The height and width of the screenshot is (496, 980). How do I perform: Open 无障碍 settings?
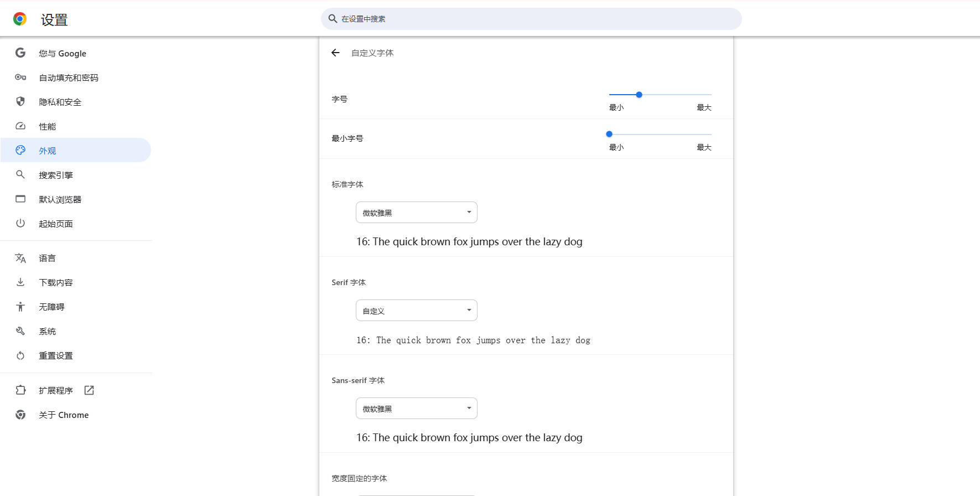[x=76, y=307]
